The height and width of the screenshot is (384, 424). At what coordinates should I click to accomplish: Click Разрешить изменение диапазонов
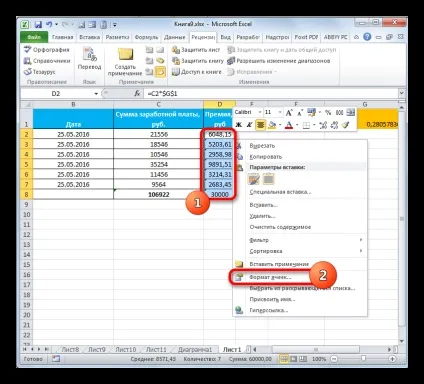coord(279,61)
